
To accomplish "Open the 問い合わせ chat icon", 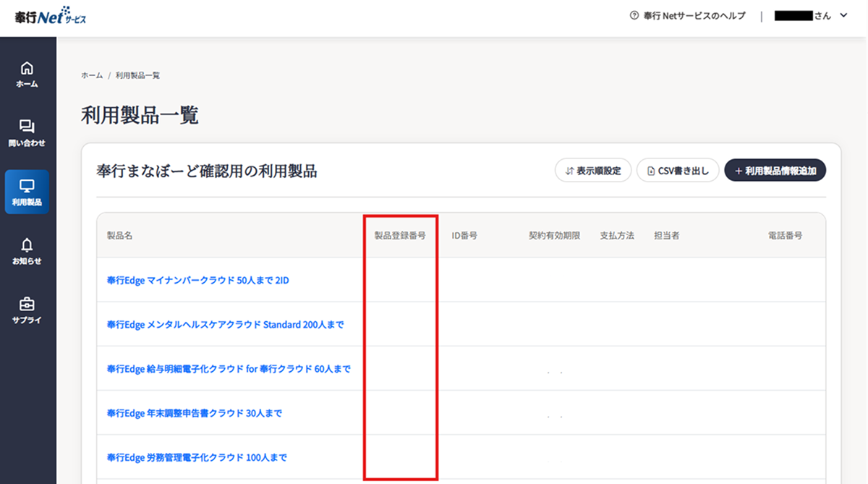I will coord(27,127).
